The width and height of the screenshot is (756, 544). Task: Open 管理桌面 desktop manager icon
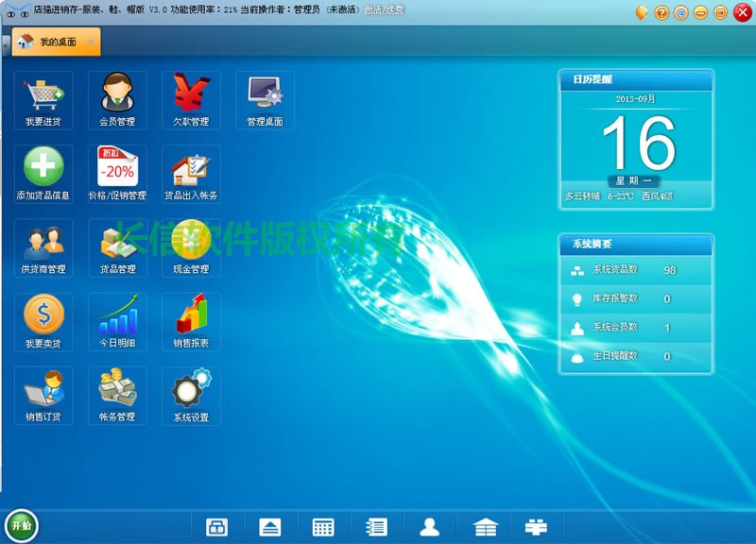coord(265,100)
